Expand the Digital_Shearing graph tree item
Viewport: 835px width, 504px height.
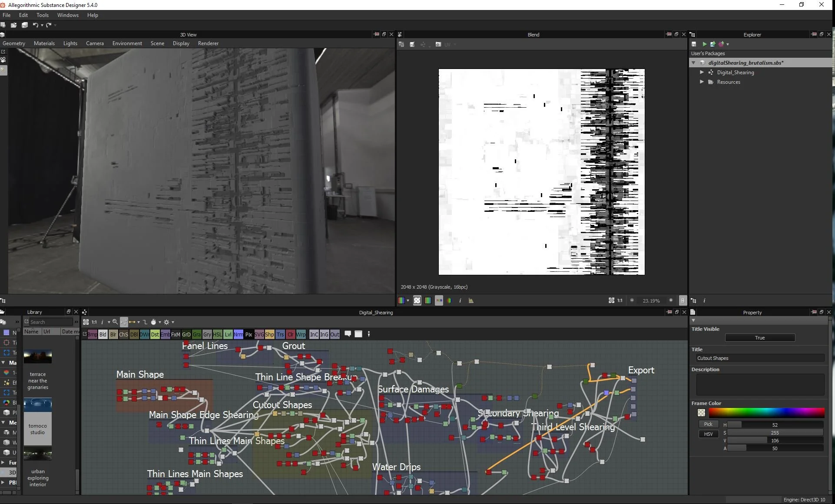tap(702, 72)
